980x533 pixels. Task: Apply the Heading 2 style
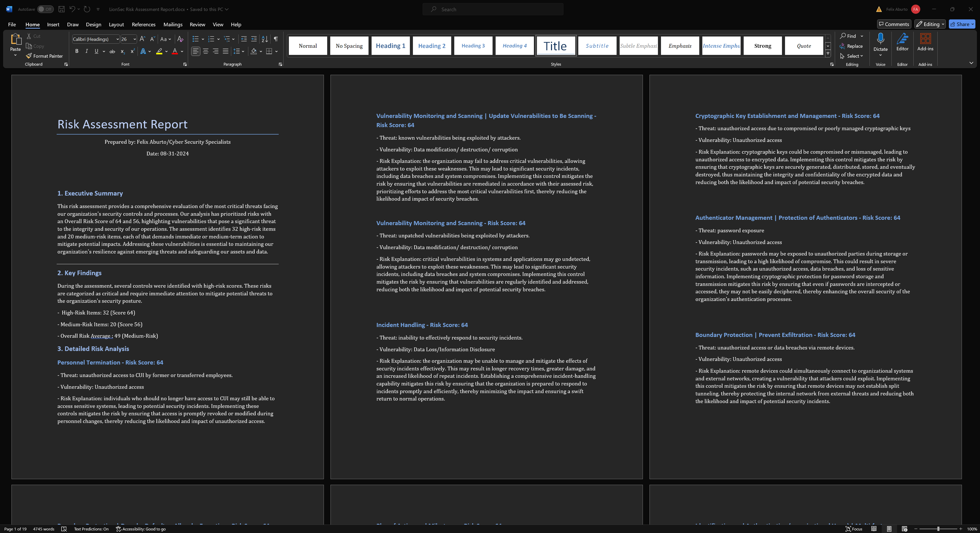[x=431, y=45]
